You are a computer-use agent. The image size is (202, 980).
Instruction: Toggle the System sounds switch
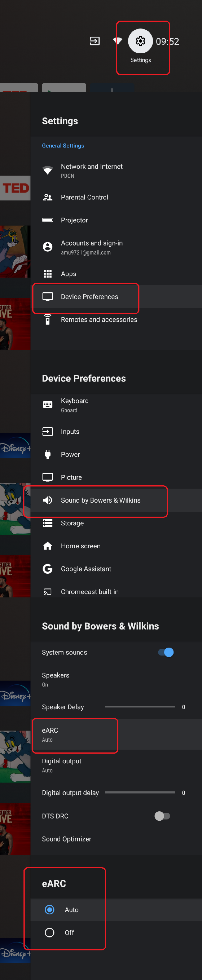(x=166, y=652)
